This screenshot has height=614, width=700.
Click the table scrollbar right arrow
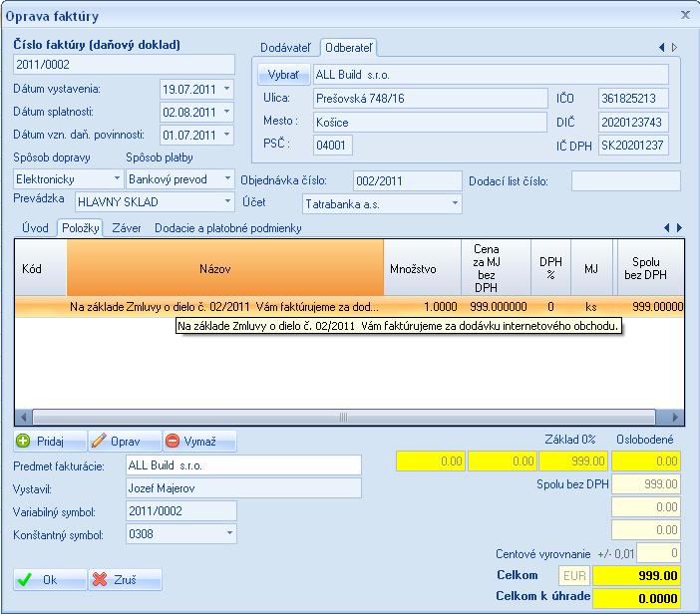pyautogui.click(x=674, y=418)
